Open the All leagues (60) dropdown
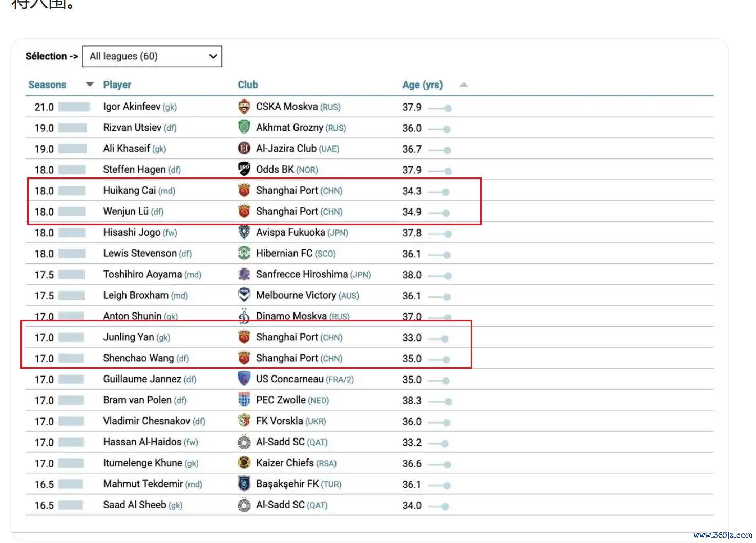Viewport: 756px width, 543px height. click(x=152, y=56)
